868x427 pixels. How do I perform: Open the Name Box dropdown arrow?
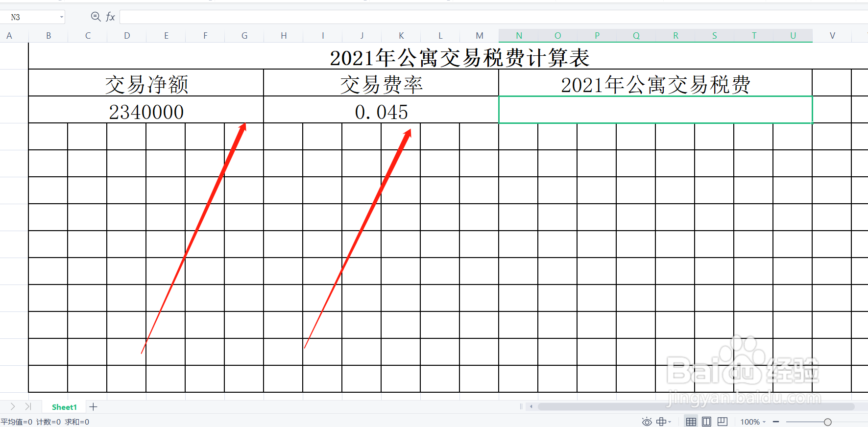61,17
